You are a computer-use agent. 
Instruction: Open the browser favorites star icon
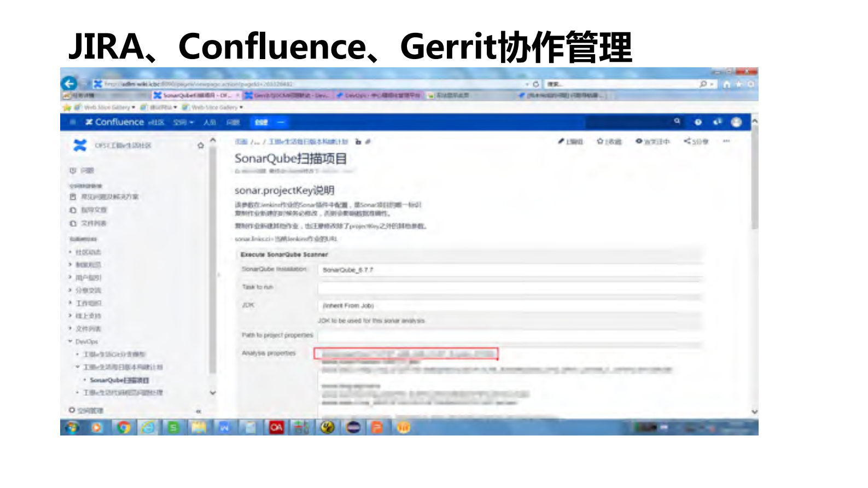point(739,84)
